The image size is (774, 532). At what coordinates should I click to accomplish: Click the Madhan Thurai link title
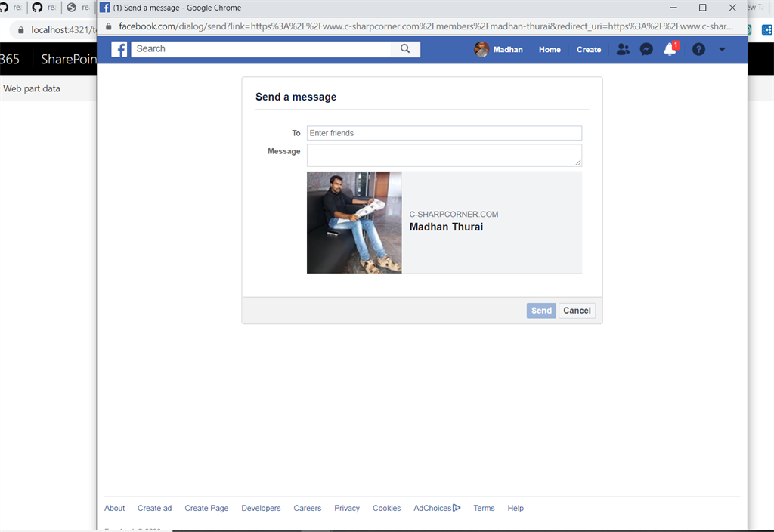(x=446, y=227)
